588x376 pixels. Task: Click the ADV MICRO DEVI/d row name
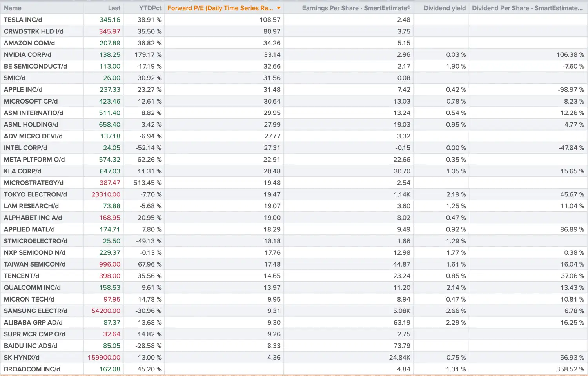click(33, 136)
